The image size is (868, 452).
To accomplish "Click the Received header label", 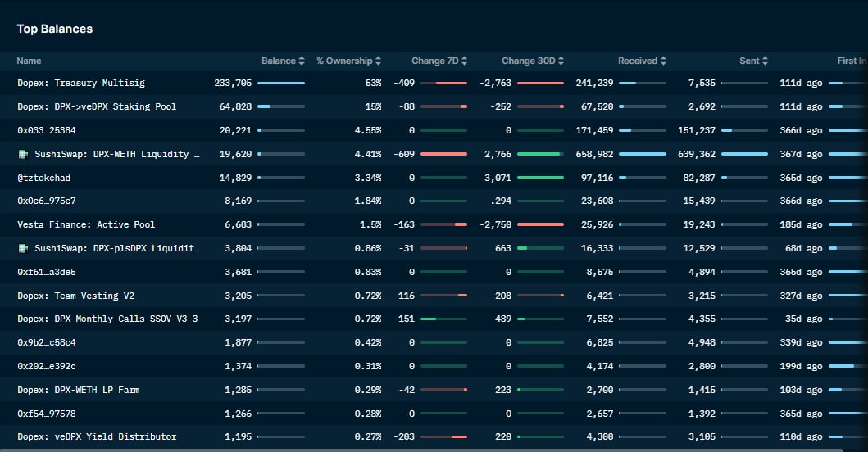I will [638, 61].
